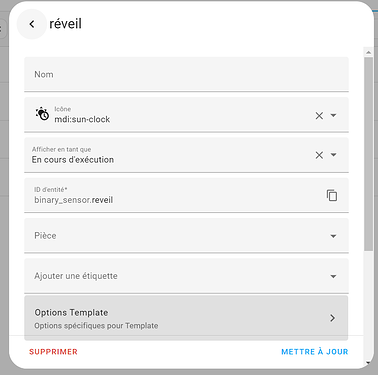Clear the mdi:sun-clock icon selection

[x=319, y=115]
